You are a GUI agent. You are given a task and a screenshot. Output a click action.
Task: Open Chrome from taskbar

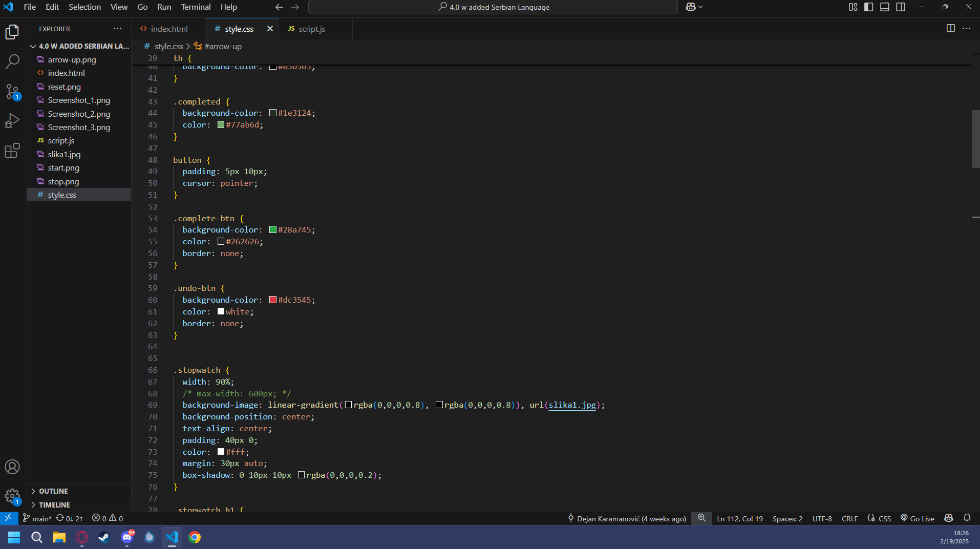coord(195,537)
